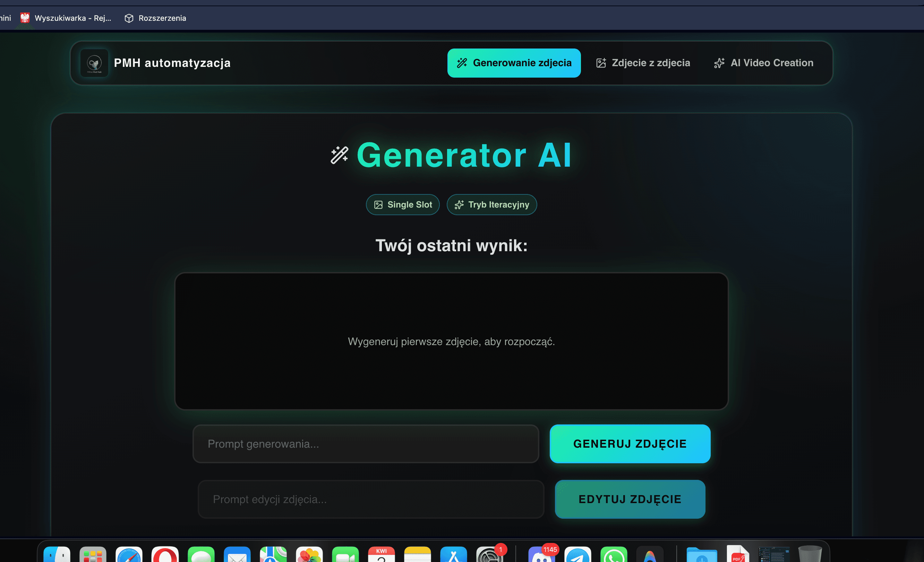Open the Rozszerzenia bookmark
924x562 pixels.
(155, 18)
